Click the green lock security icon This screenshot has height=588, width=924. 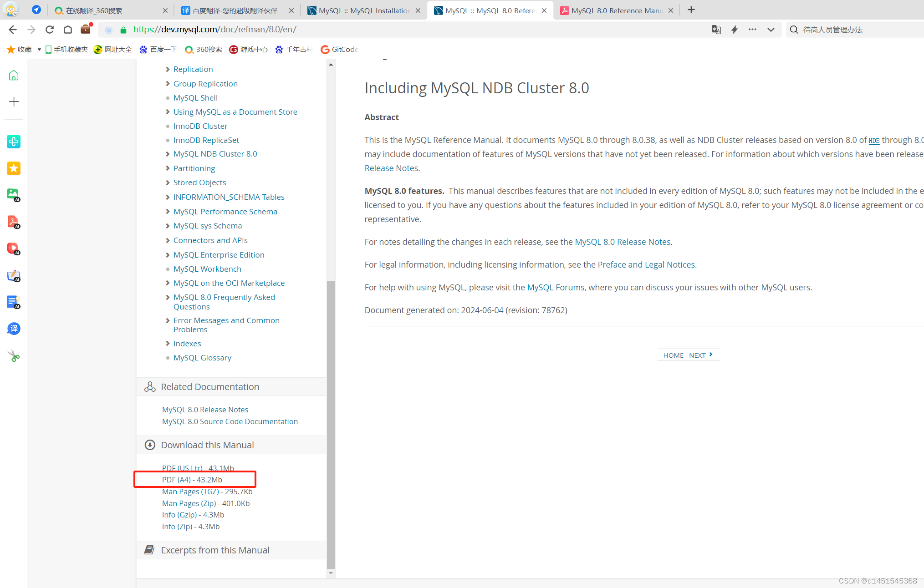point(123,30)
